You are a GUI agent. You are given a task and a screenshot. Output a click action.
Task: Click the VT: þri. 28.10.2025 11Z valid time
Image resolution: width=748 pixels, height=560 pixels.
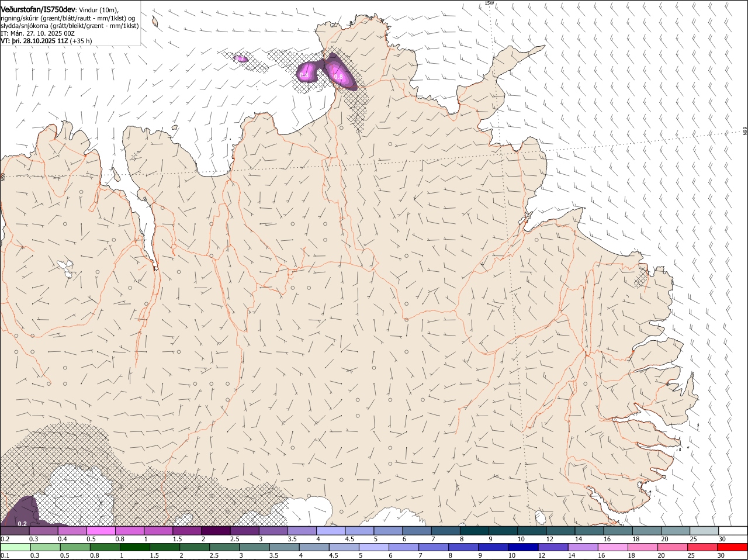tap(34, 41)
